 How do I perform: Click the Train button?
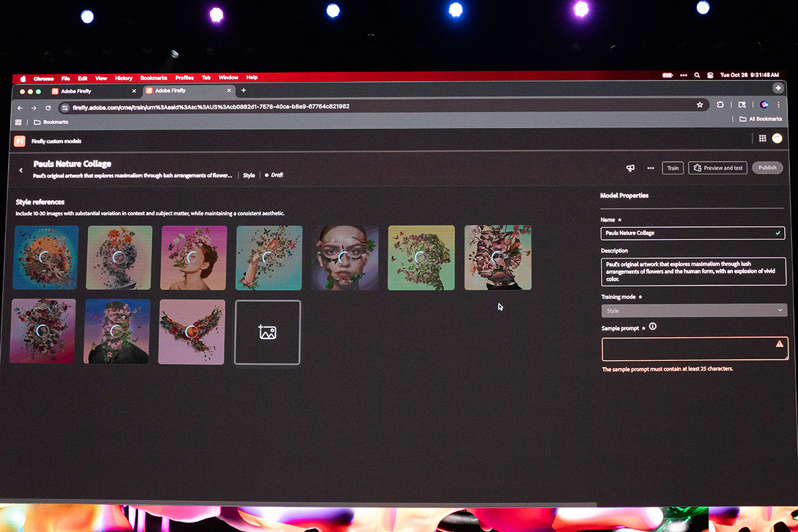point(673,168)
